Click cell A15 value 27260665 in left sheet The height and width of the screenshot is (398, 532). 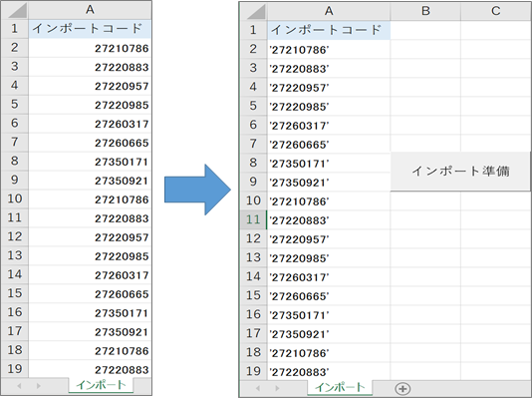click(90, 293)
